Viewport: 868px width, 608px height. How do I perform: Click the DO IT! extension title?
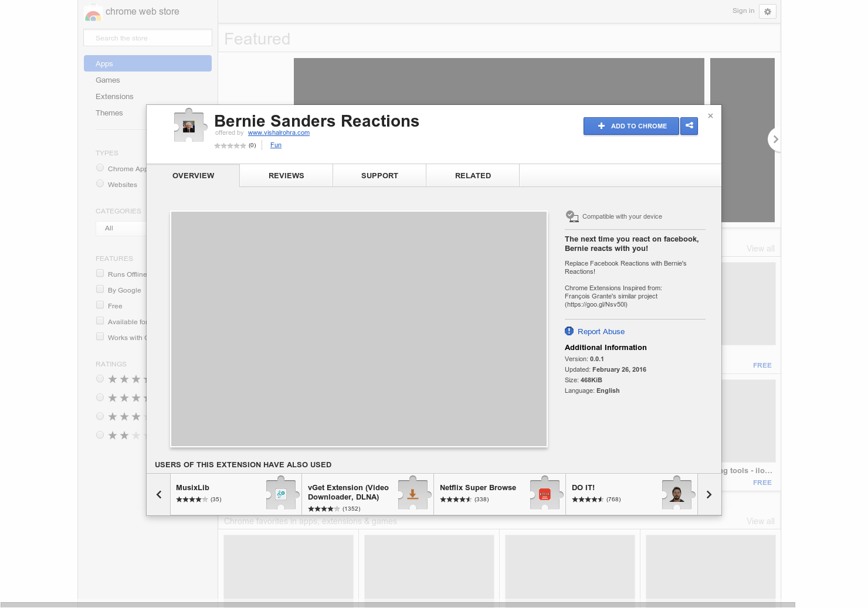[x=583, y=488]
